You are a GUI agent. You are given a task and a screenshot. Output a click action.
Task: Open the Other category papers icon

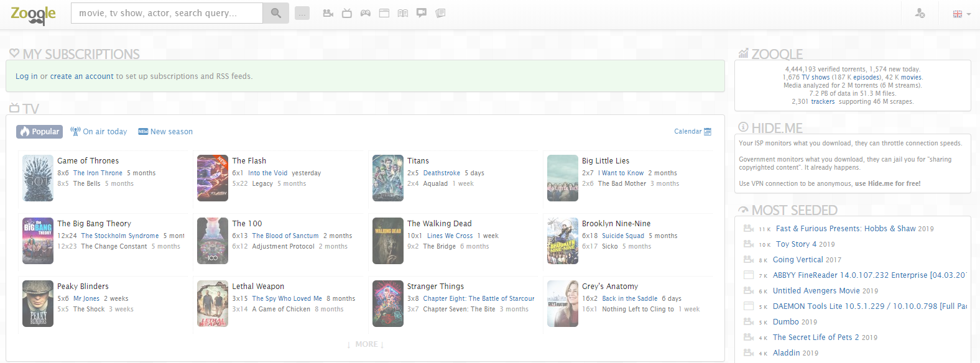(440, 13)
